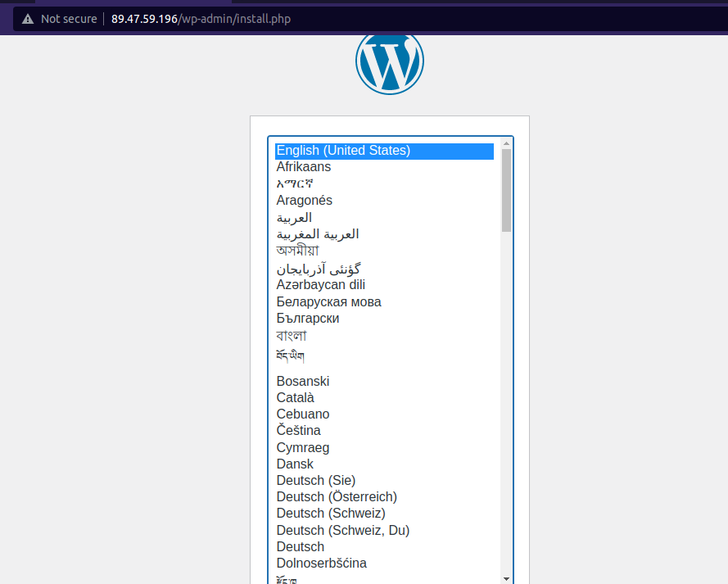The height and width of the screenshot is (584, 728).
Task: Select বাংলা language option
Action: click(384, 336)
